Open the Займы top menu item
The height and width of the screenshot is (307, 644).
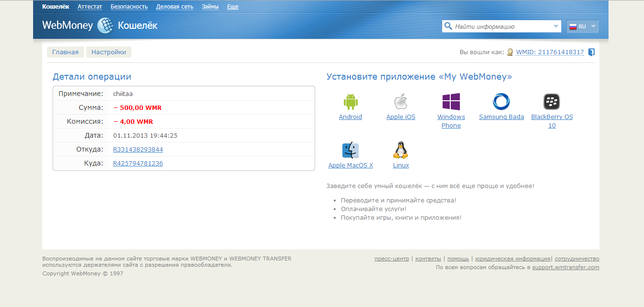click(x=211, y=7)
